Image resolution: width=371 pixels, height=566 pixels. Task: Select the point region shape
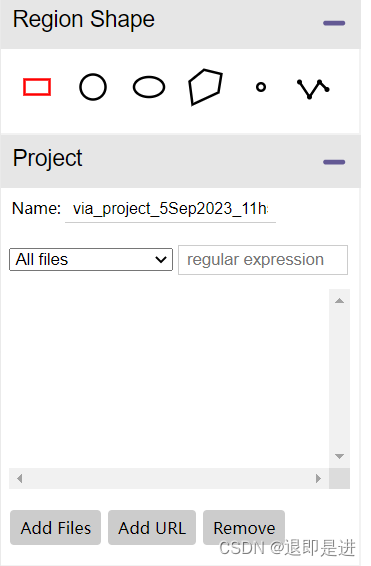261,87
